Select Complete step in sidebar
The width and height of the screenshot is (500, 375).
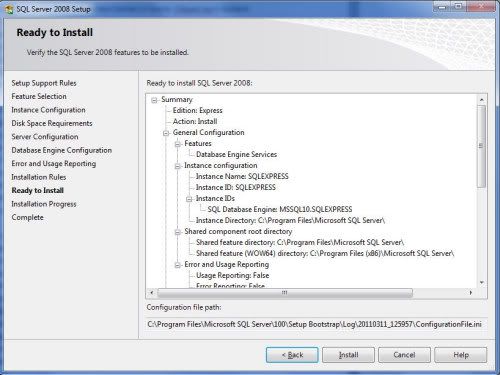pos(27,217)
